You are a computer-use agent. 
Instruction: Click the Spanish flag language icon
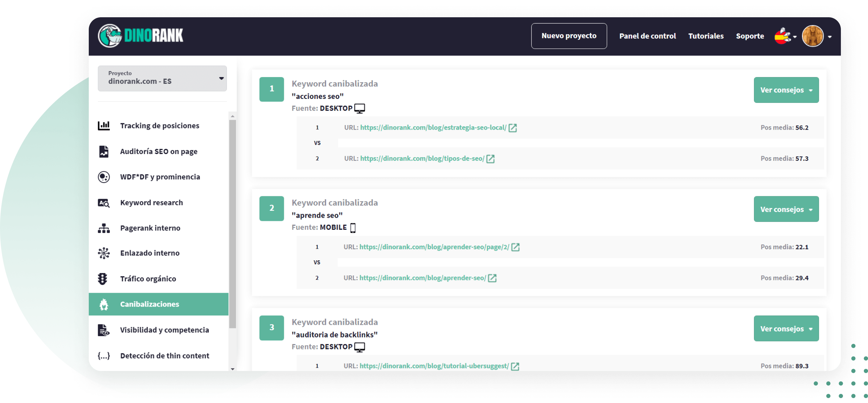pyautogui.click(x=782, y=36)
